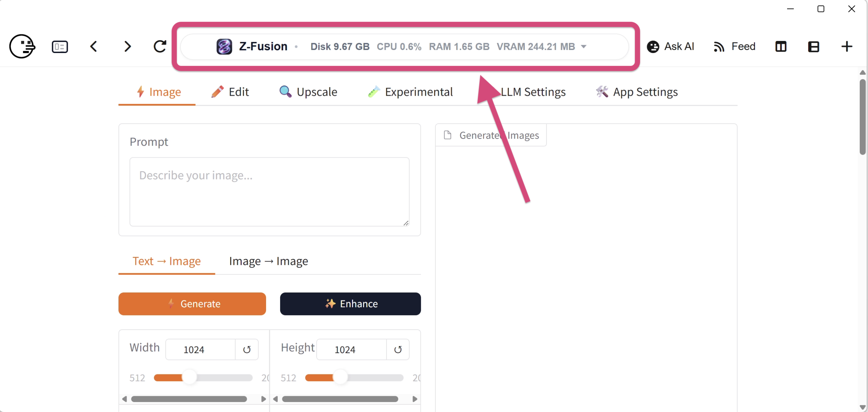Open the Upscale tab
Image resolution: width=868 pixels, height=412 pixels.
point(308,92)
